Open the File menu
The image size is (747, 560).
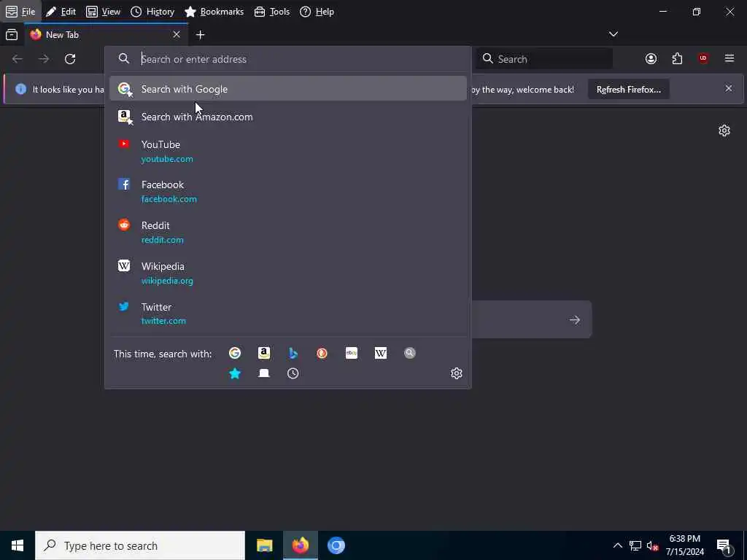(x=20, y=12)
